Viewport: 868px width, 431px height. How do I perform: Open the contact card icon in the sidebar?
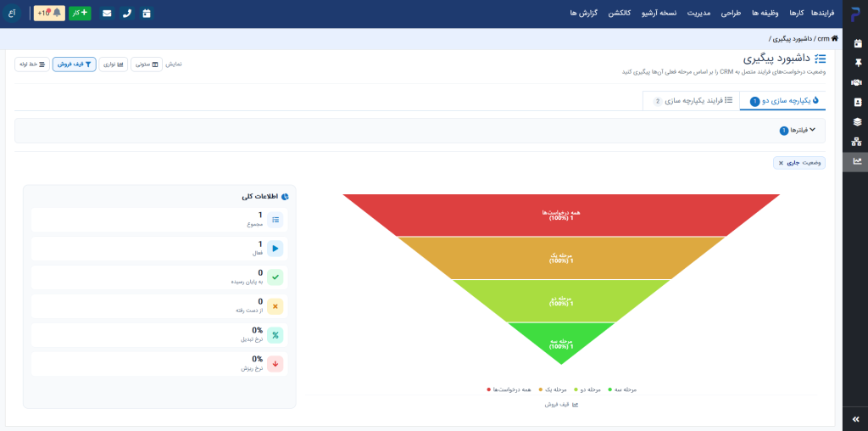coord(857,102)
